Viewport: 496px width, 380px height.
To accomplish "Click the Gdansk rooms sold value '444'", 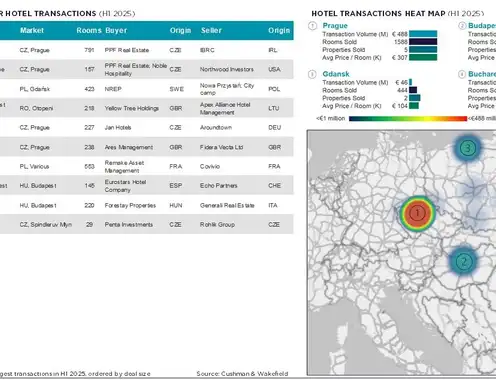I will point(402,90).
